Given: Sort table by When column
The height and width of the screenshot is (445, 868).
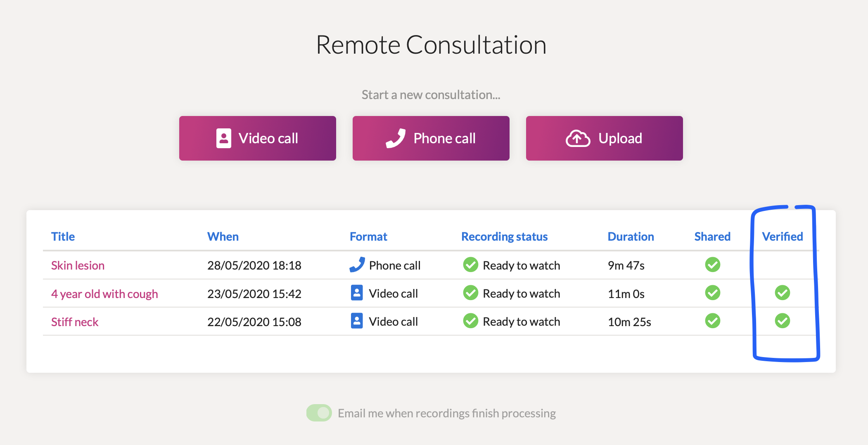Looking at the screenshot, I should tap(223, 237).
